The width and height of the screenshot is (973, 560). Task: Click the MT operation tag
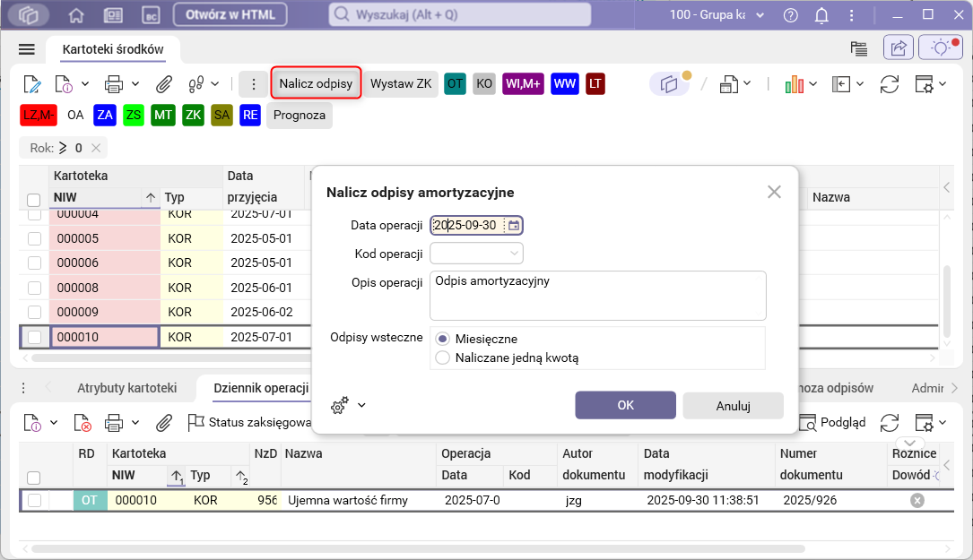click(162, 116)
